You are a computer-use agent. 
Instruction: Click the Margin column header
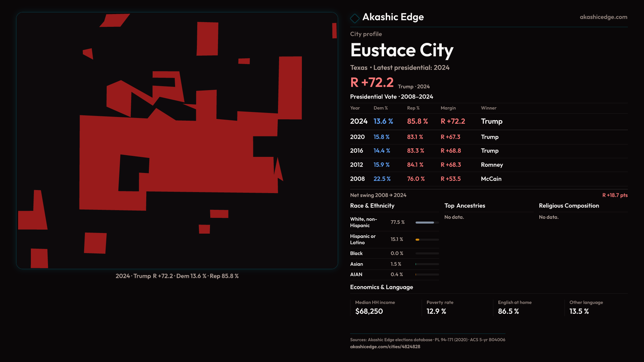[448, 108]
